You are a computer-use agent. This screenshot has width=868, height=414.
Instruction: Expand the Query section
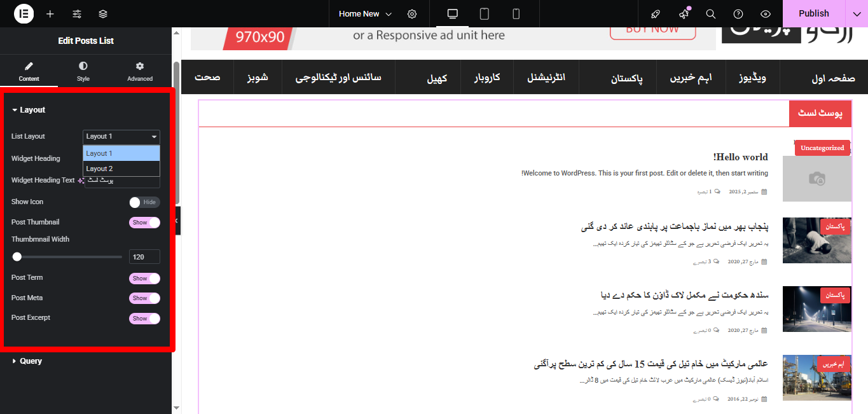31,361
